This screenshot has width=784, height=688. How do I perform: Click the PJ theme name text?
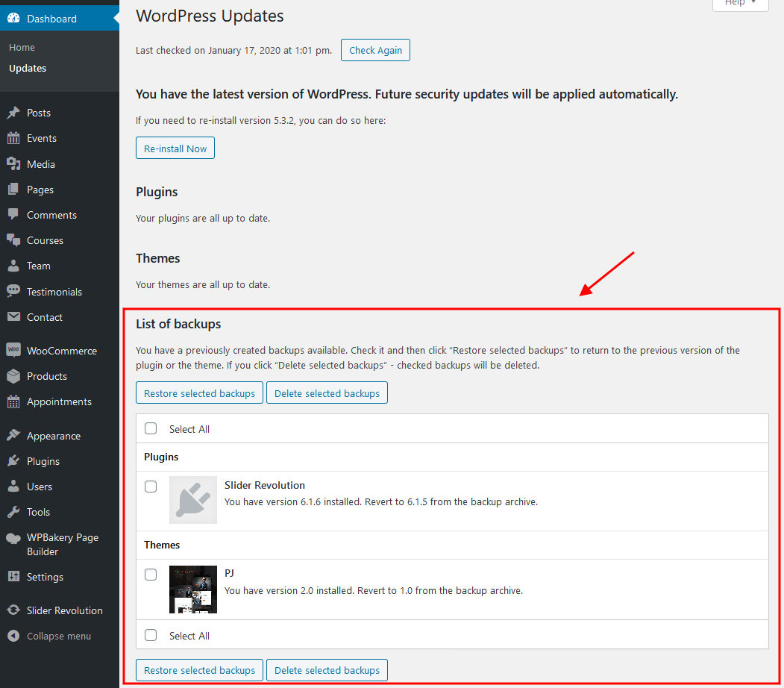pos(229,573)
